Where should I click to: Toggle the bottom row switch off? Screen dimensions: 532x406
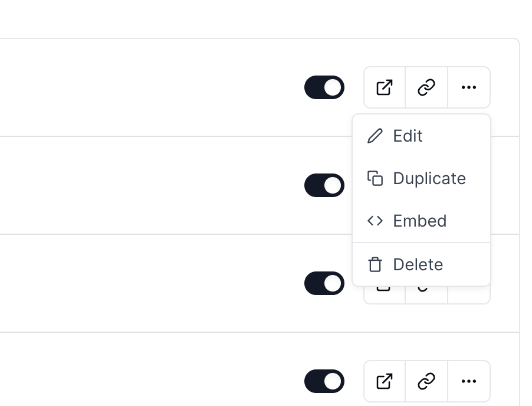pos(324,381)
